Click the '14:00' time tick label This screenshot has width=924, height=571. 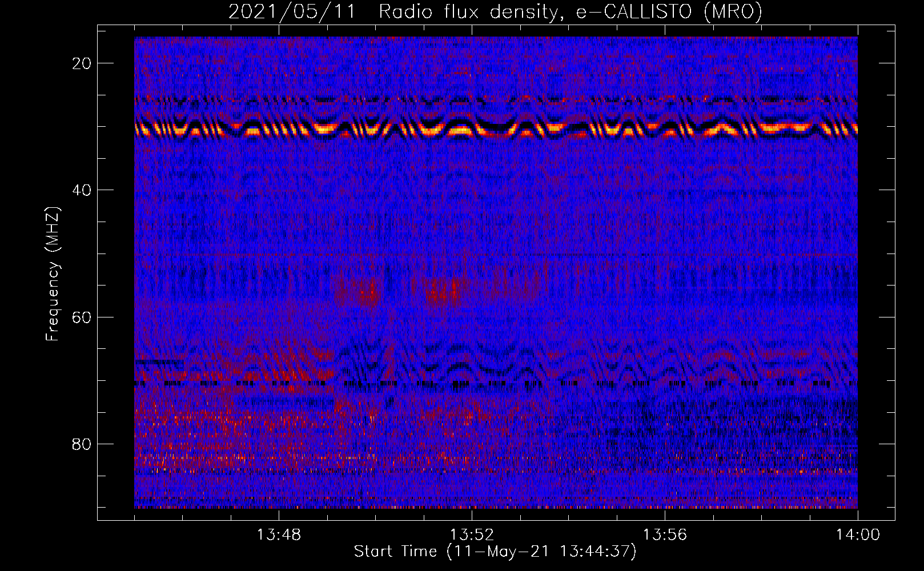[858, 535]
